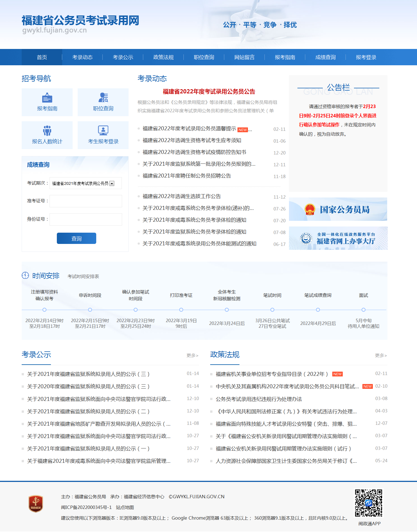Click into the 准考证号 input field
Image resolution: width=417 pixels, height=532 pixels.
86,201
